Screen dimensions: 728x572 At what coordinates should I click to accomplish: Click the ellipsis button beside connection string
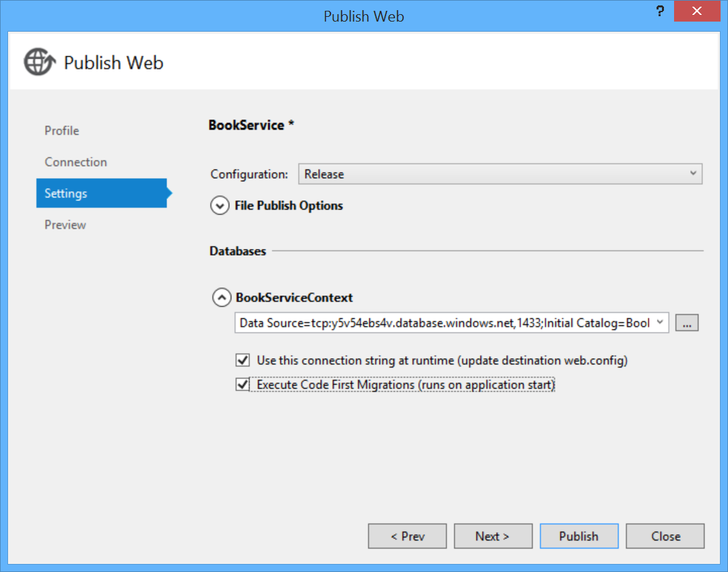687,322
